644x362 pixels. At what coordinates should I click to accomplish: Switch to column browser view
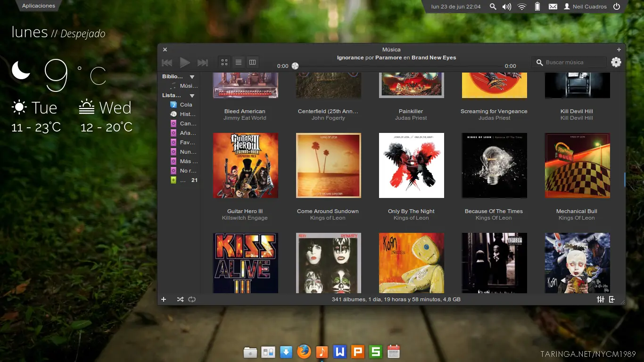[x=252, y=62]
